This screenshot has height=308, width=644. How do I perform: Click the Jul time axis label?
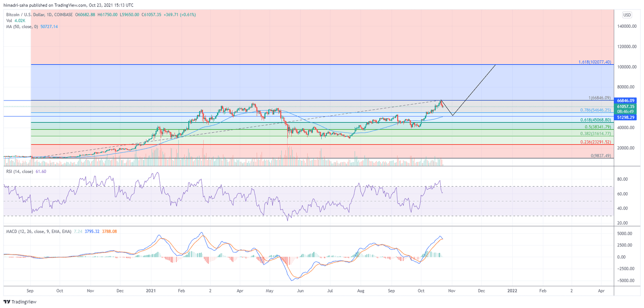coord(330,291)
